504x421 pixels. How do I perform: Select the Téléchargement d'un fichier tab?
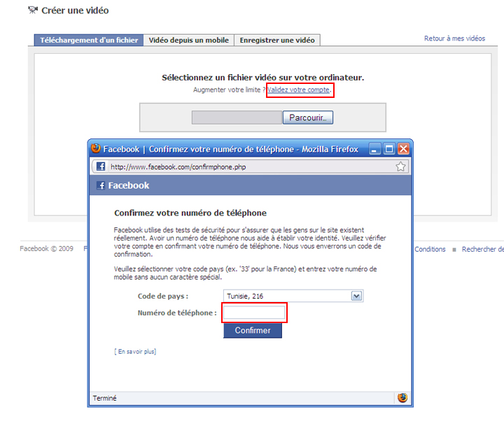[89, 40]
